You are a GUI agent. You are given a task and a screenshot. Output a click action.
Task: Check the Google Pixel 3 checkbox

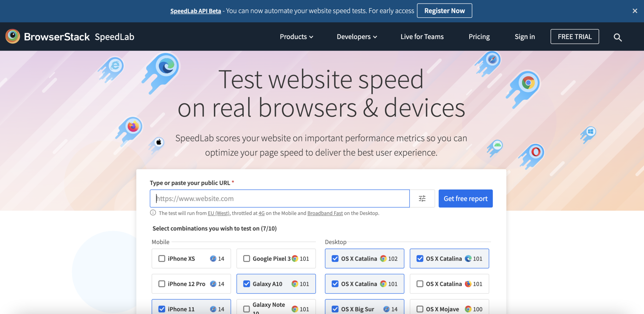(247, 258)
